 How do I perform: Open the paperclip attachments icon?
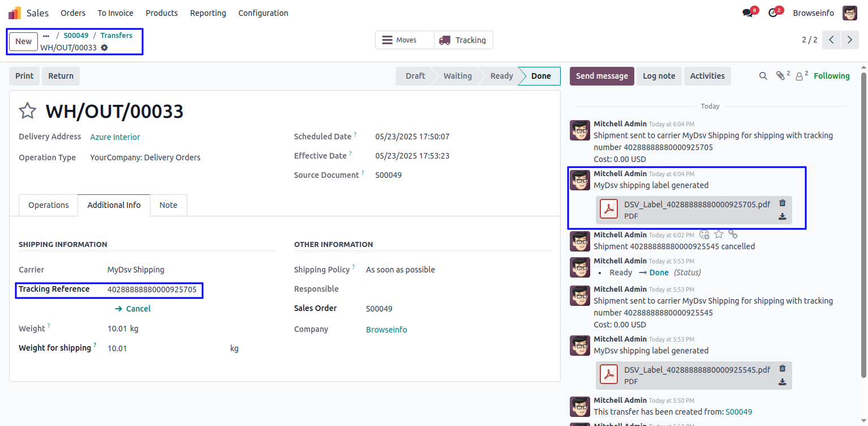[780, 76]
